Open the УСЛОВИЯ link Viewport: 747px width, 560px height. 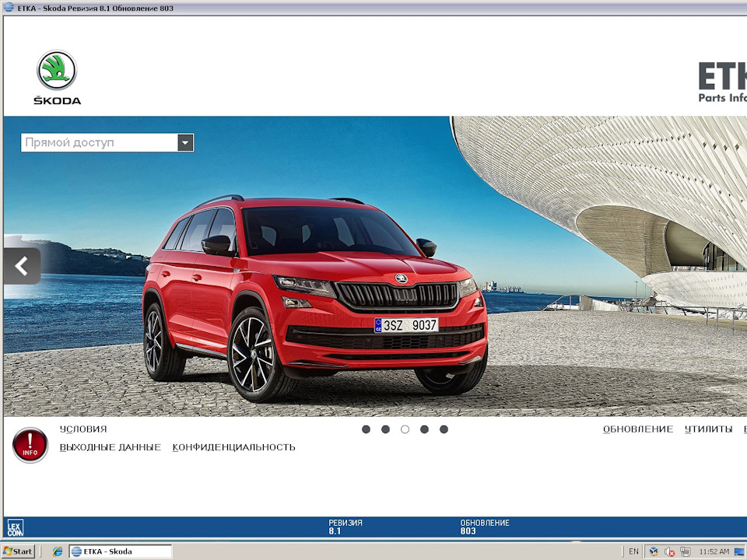point(83,429)
